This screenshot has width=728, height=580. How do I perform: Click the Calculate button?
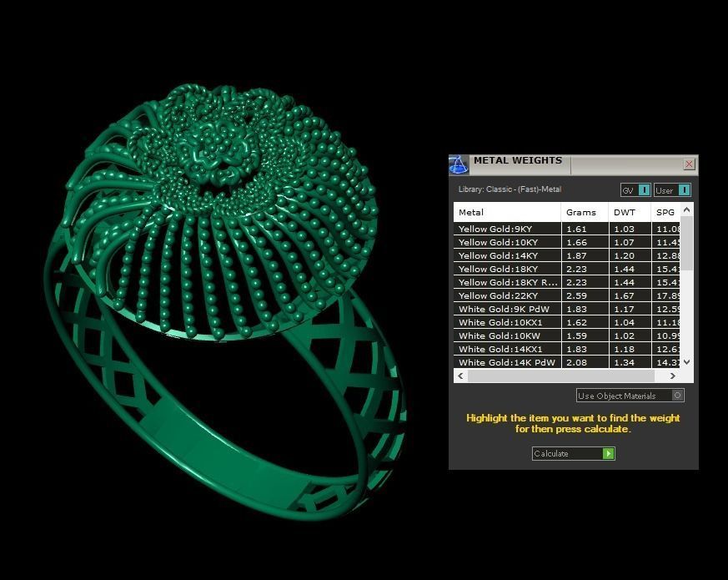574,454
